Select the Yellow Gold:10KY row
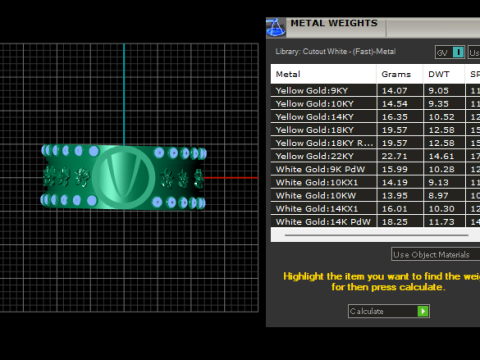The image size is (480, 360). pos(375,104)
